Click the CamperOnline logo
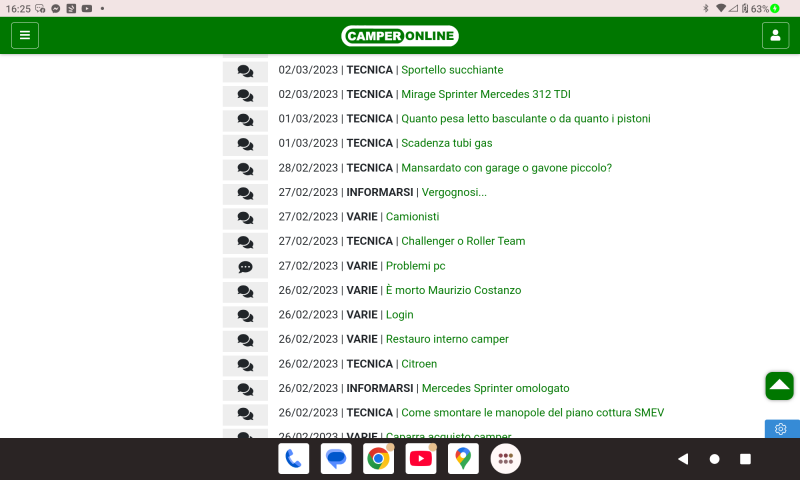The width and height of the screenshot is (800, 480). tap(400, 36)
